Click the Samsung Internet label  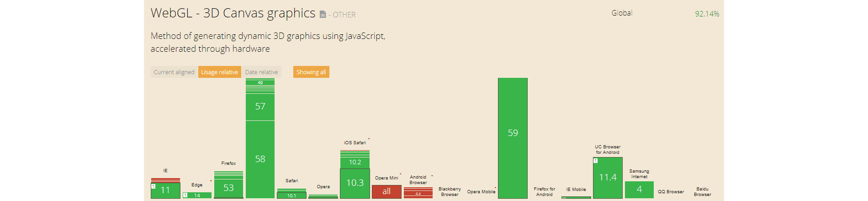tap(639, 174)
